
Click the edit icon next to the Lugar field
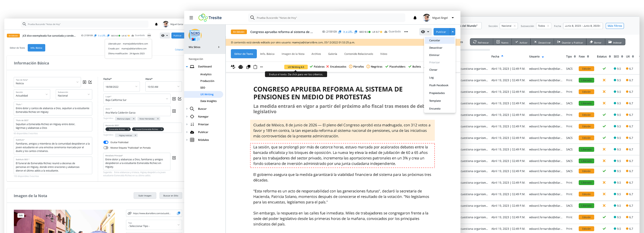pyautogui.click(x=180, y=99)
